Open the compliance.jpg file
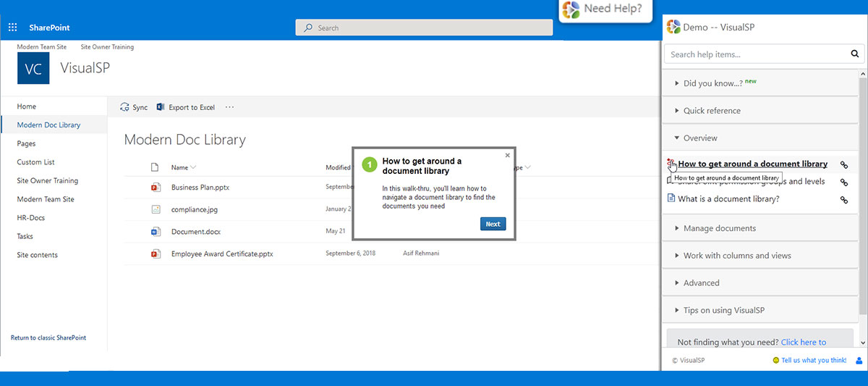The width and height of the screenshot is (868, 386). [196, 209]
